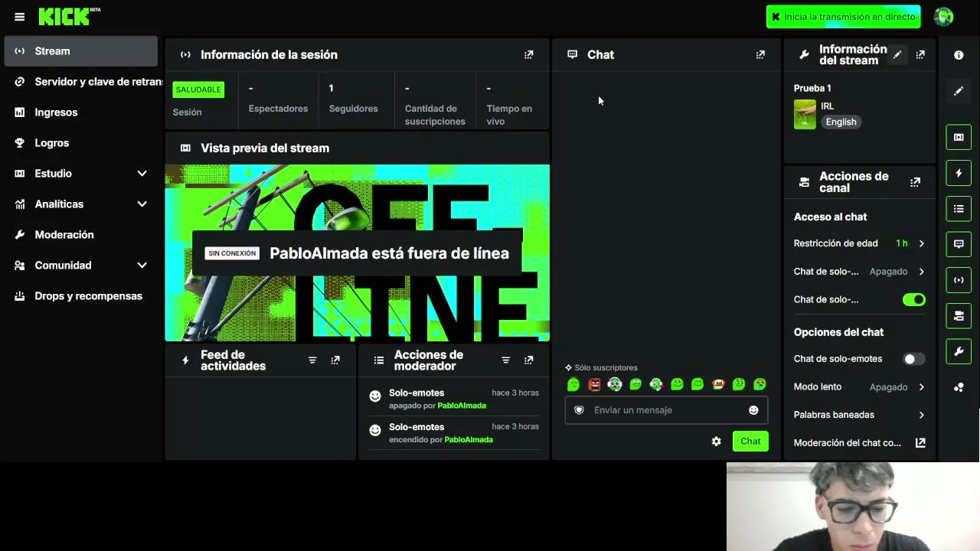Viewport: 980px width, 551px height.
Task: Click Inicia la transmisión en directo button
Action: pos(843,17)
